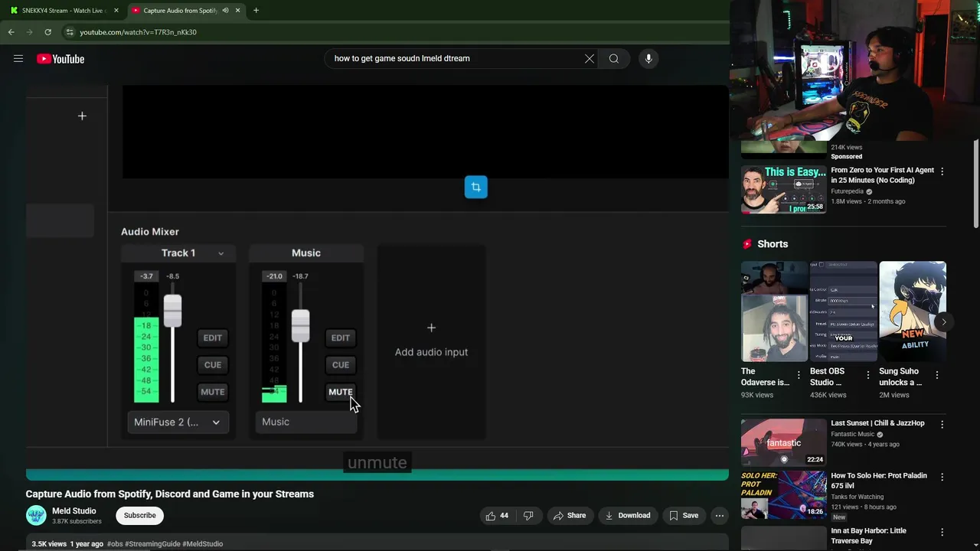Share the video
Image resolution: width=980 pixels, height=551 pixels.
pos(570,516)
